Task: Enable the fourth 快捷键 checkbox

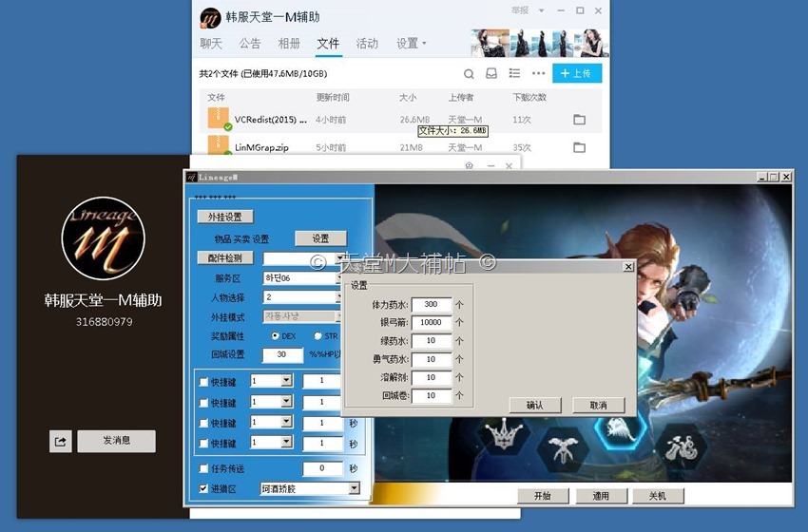Action: pos(203,444)
